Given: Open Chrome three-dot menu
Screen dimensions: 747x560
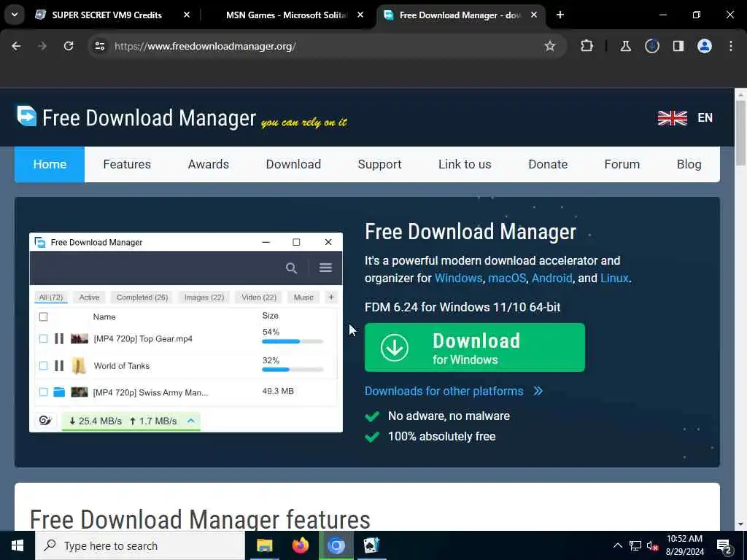Looking at the screenshot, I should coord(730,46).
